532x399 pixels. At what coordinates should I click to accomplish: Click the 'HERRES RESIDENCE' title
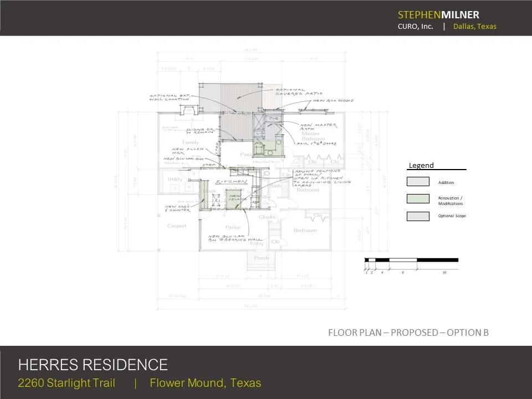[93, 365]
